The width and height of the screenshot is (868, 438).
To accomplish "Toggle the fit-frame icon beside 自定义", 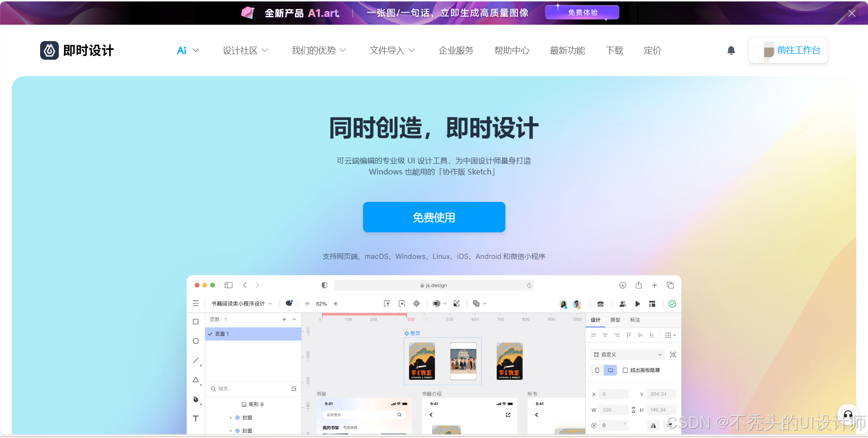I will (673, 355).
